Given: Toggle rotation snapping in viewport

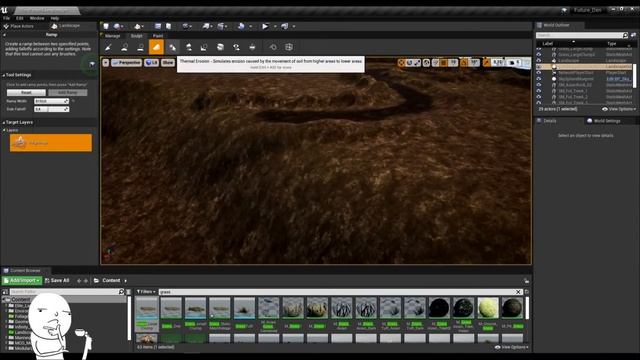Looking at the screenshot, I should [x=464, y=62].
